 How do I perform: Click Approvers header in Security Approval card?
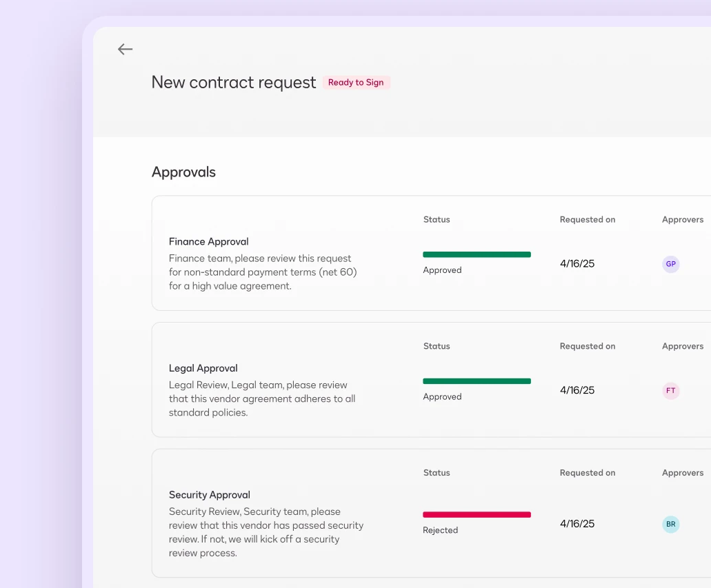coord(683,472)
